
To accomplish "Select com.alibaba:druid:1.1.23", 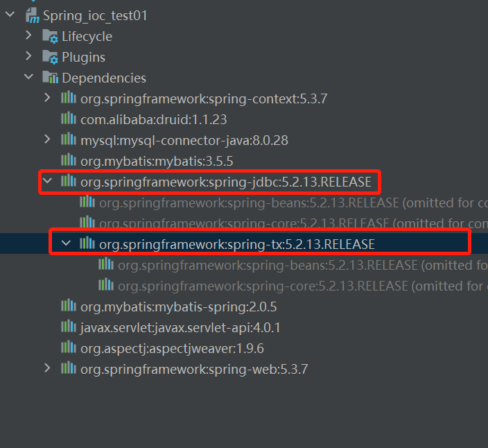I will tap(153, 119).
